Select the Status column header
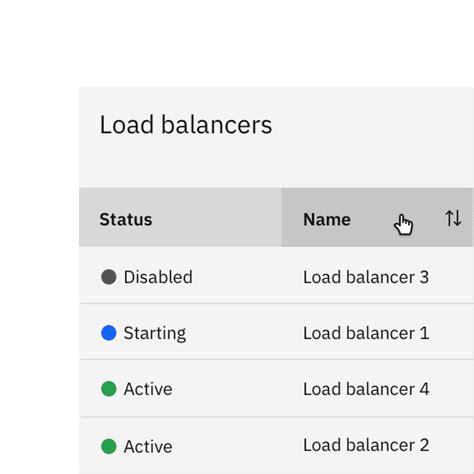The width and height of the screenshot is (474, 474). 180,217
